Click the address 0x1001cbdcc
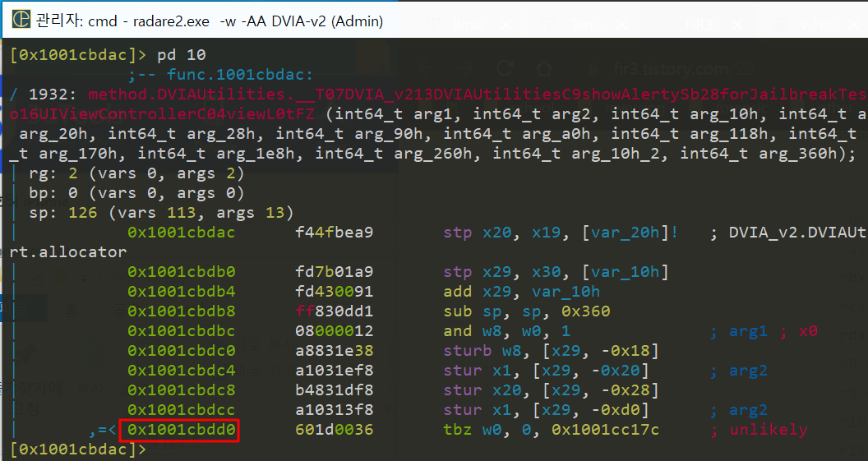This screenshot has height=461, width=868. (182, 410)
